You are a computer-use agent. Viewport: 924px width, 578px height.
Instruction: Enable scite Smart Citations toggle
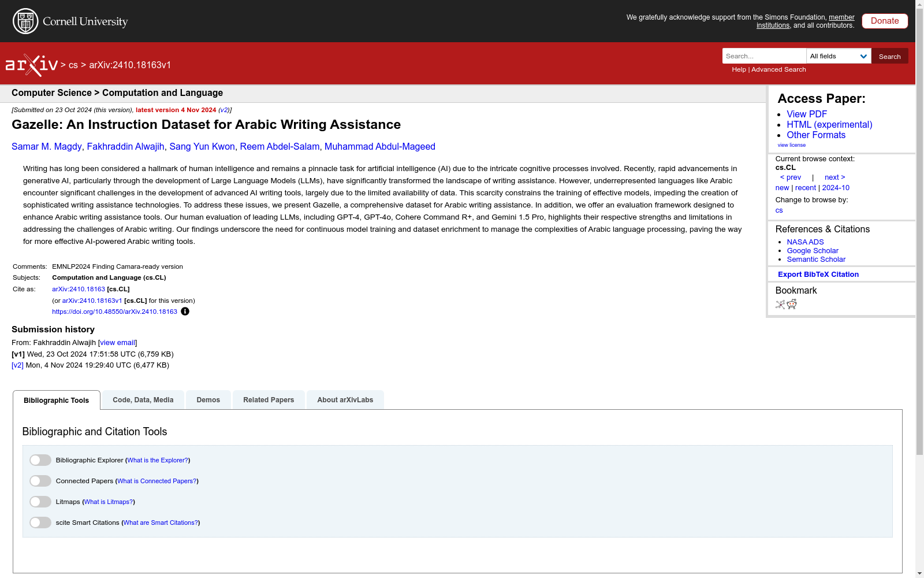click(x=40, y=523)
